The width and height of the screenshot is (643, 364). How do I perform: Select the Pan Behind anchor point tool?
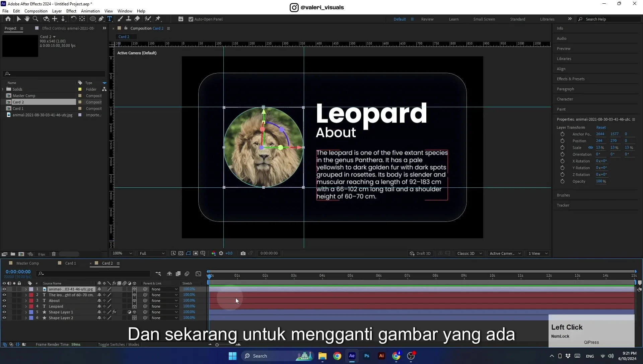pyautogui.click(x=82, y=19)
